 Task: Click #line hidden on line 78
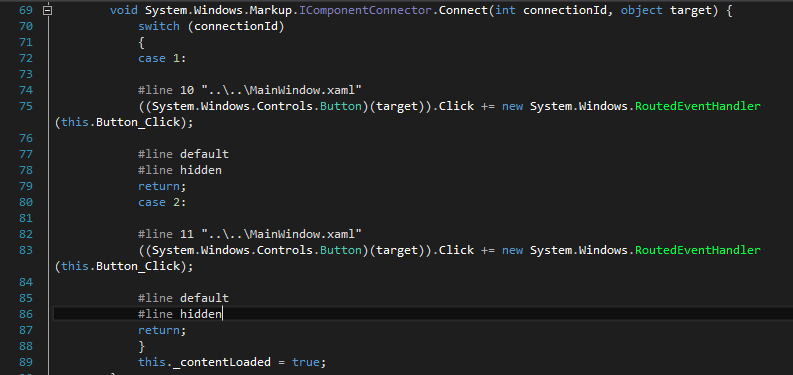click(180, 170)
